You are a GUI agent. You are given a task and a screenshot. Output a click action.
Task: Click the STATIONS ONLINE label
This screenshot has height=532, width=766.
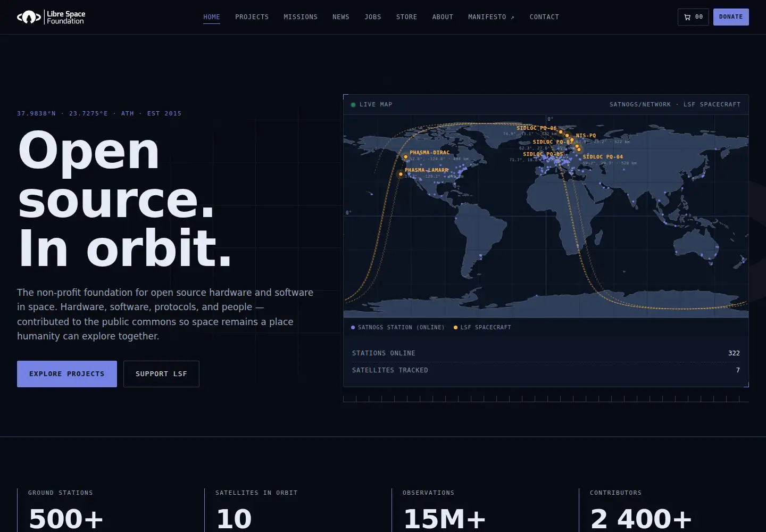(384, 353)
